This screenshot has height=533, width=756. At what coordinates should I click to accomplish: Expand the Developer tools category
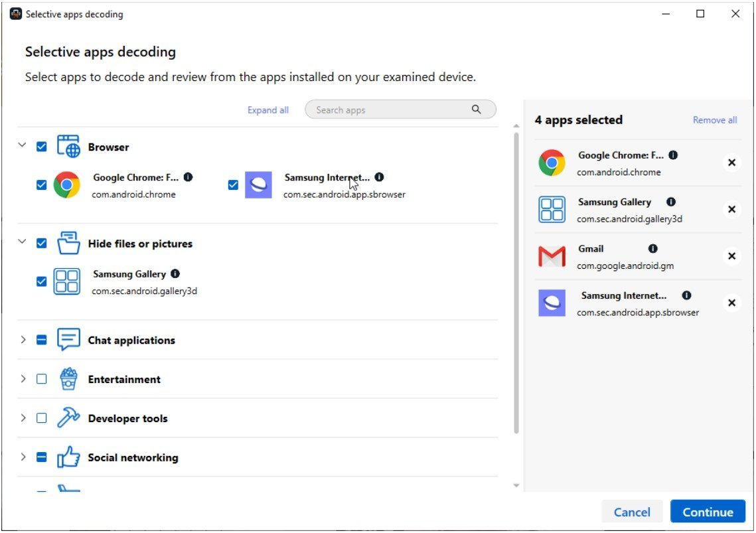click(23, 418)
